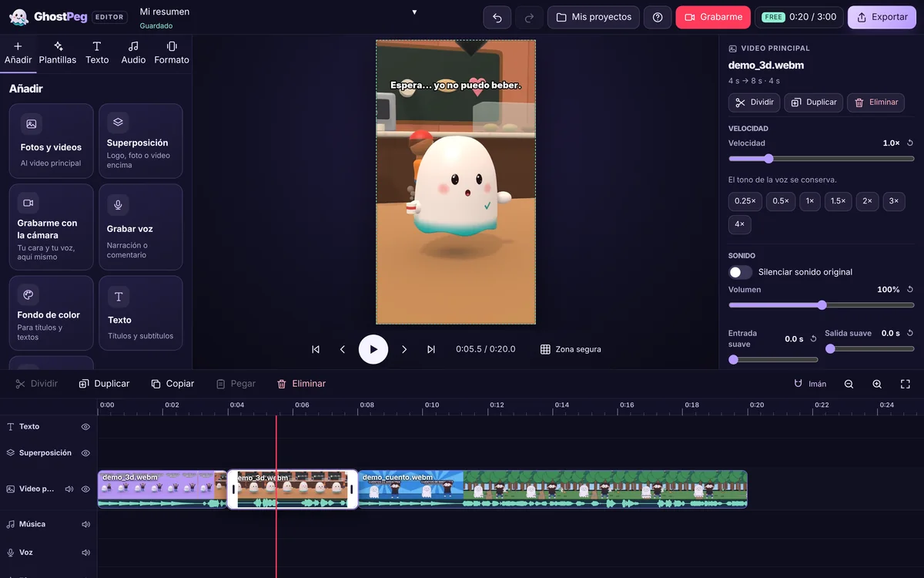Redo the last undone edit

point(529,17)
